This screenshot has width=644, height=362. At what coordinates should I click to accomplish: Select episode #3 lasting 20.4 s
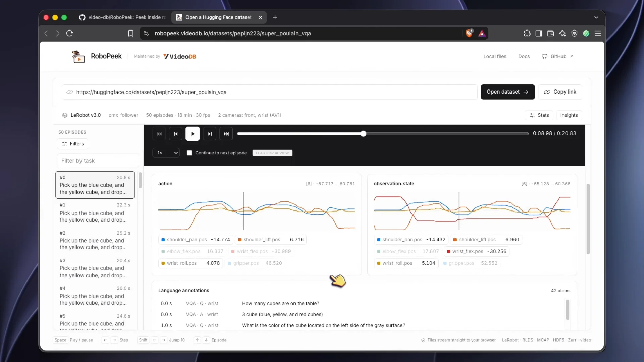[95, 268]
